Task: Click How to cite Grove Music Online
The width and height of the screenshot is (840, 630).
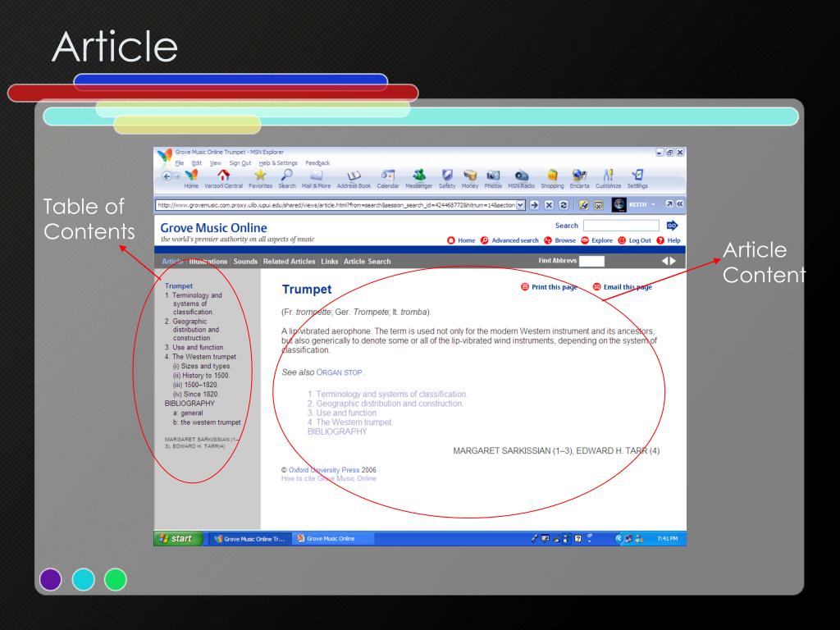Action: pyautogui.click(x=328, y=478)
